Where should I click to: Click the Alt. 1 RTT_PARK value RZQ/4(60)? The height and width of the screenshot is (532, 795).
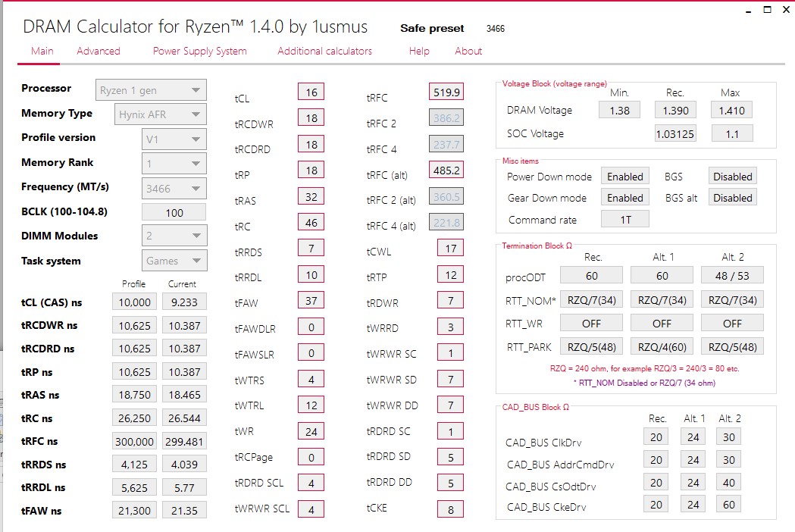tap(662, 347)
